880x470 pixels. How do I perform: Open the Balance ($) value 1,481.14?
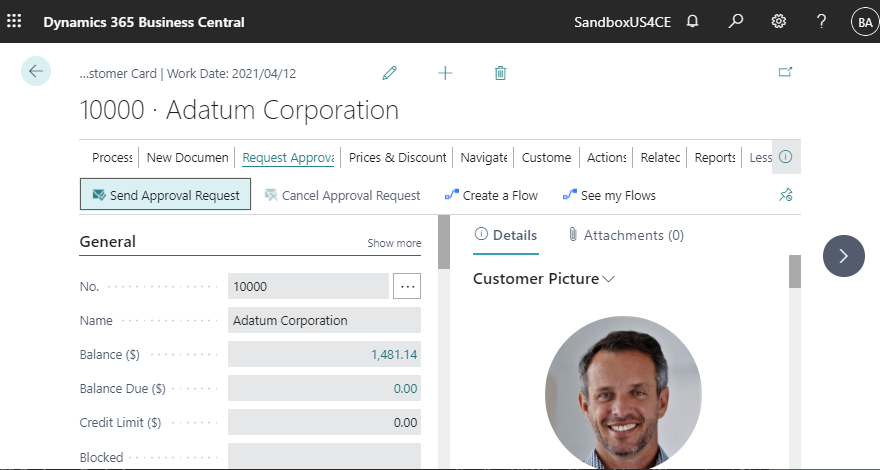[x=394, y=355]
